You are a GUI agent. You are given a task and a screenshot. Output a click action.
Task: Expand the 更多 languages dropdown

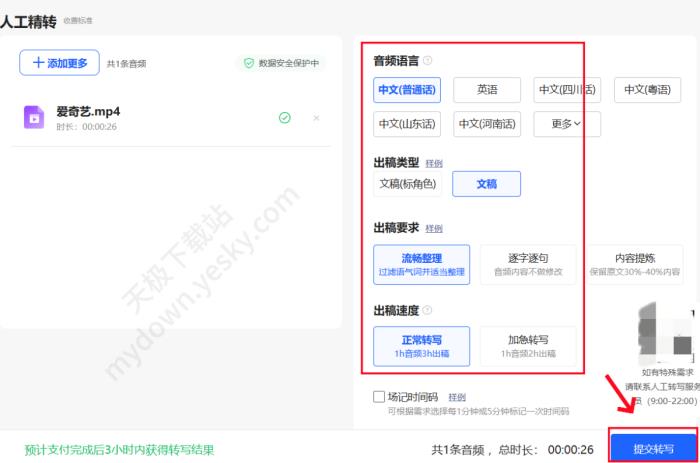tap(566, 124)
